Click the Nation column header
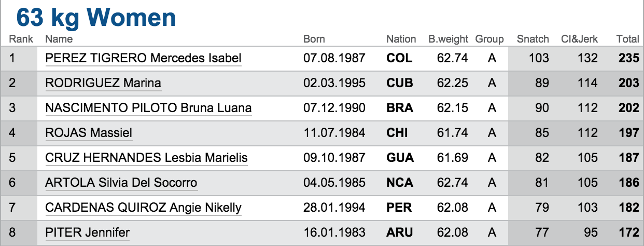Viewport: 644px width, 246px height. click(401, 39)
